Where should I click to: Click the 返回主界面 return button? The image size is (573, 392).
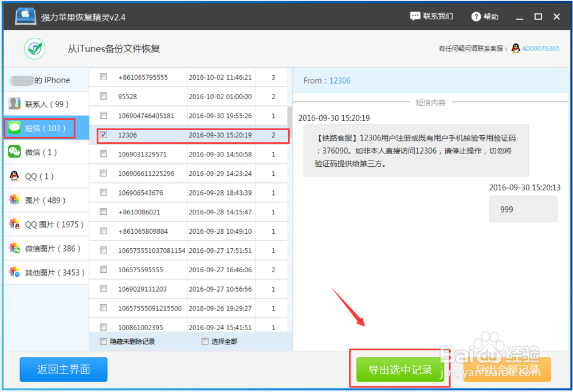point(63,370)
